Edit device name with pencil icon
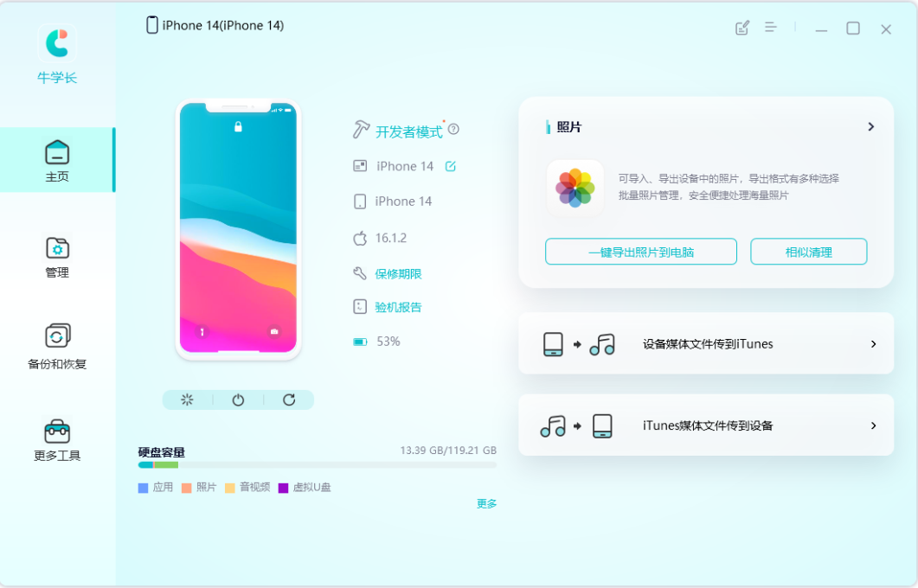 pyautogui.click(x=450, y=166)
